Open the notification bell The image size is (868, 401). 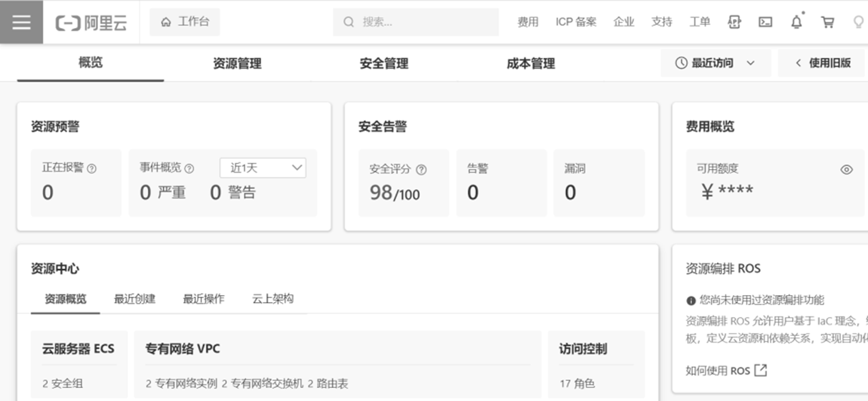(x=796, y=22)
